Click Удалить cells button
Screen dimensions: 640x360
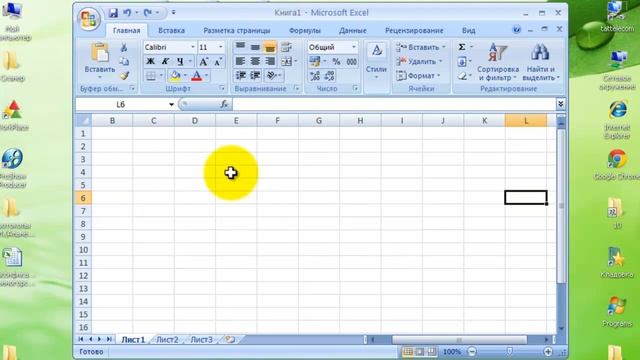tap(419, 62)
